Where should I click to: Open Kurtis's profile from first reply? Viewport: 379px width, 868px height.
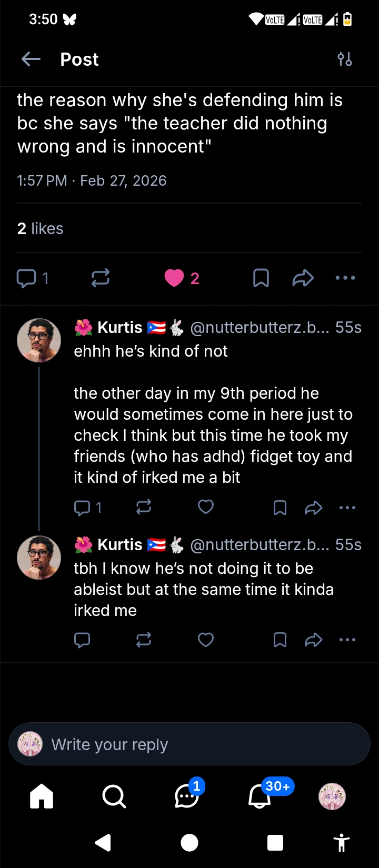pyautogui.click(x=39, y=340)
